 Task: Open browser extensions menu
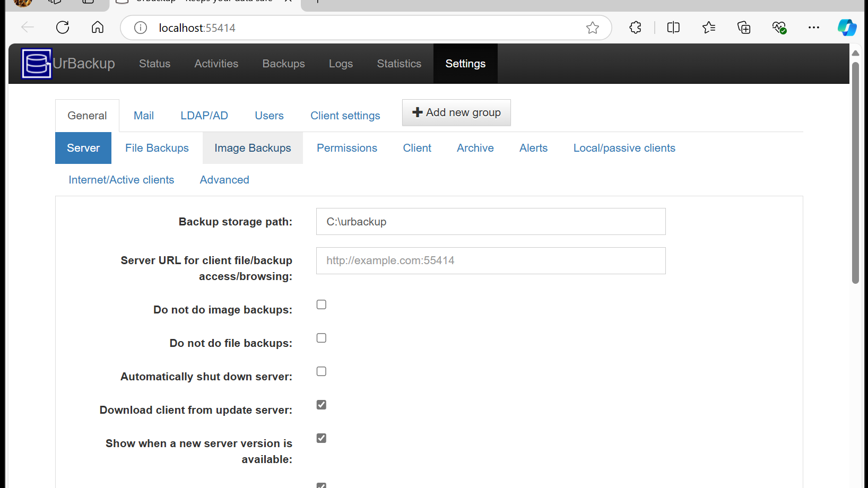coord(635,28)
